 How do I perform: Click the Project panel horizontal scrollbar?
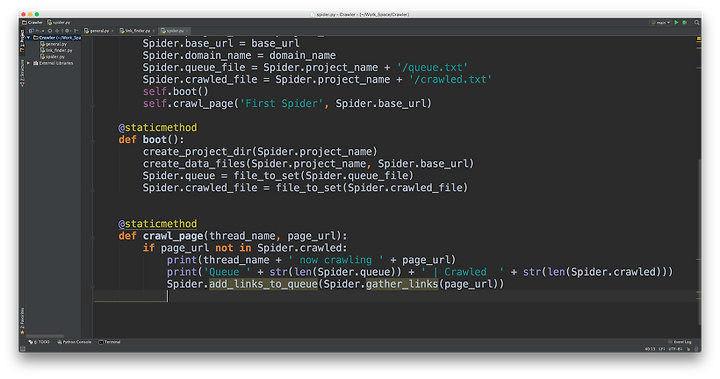[45, 336]
